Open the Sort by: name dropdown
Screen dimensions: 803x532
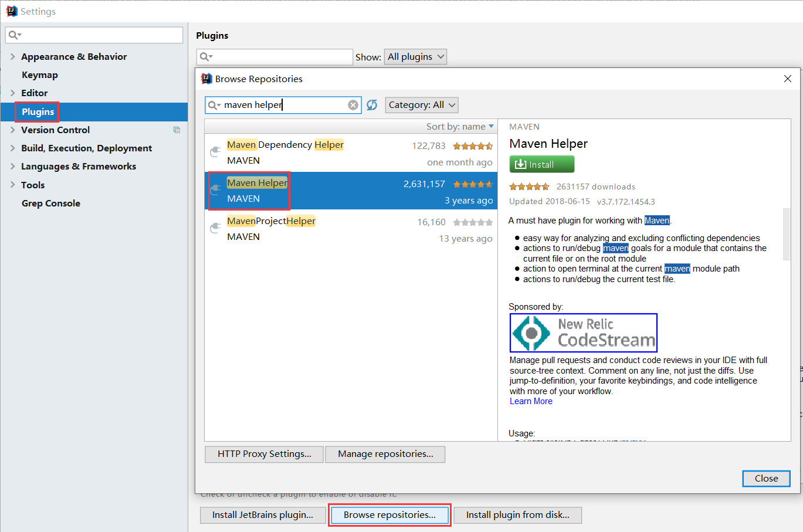click(x=460, y=127)
